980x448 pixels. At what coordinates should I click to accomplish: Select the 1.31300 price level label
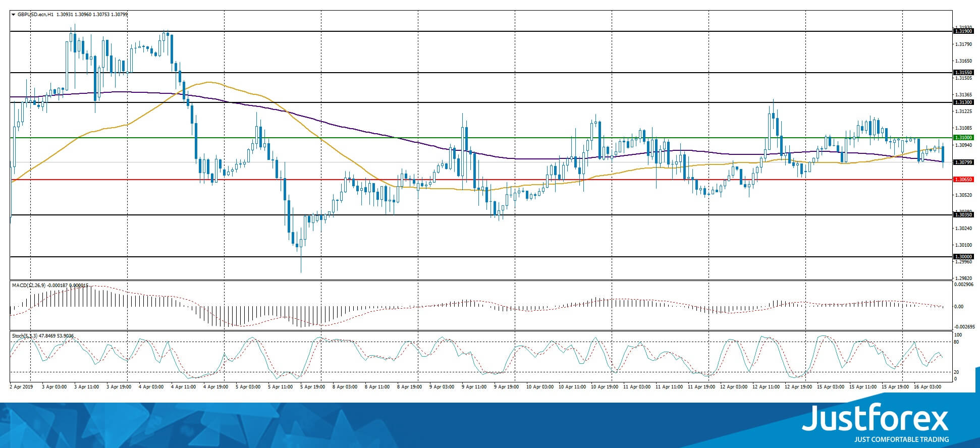coord(963,102)
